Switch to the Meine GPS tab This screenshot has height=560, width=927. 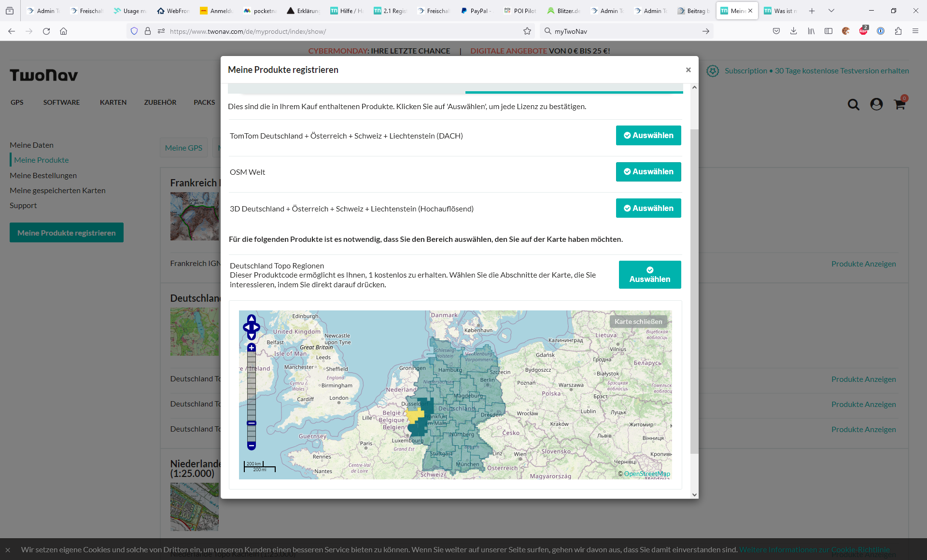point(183,148)
